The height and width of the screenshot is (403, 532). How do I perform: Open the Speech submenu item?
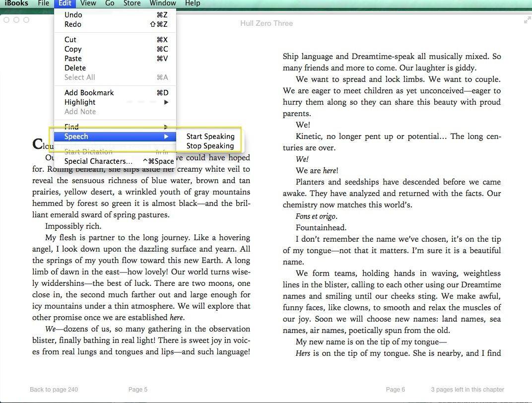tap(115, 136)
